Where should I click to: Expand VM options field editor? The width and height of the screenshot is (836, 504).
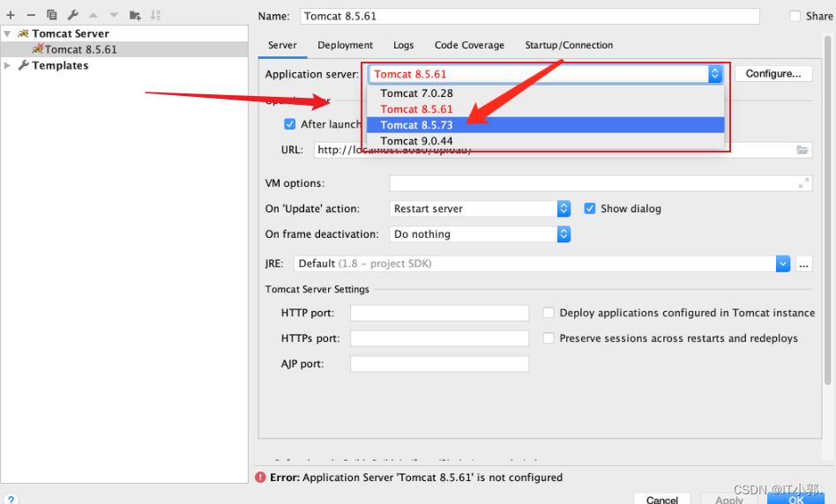coord(803,183)
